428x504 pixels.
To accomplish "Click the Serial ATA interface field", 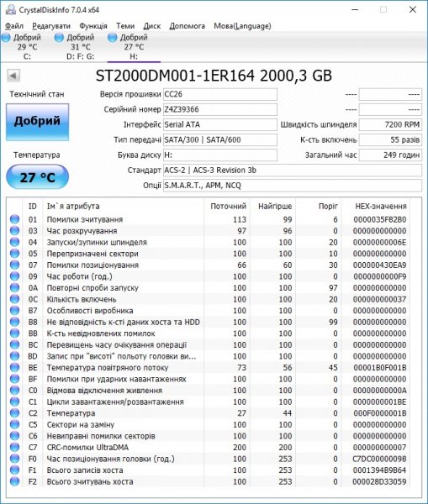I will pyautogui.click(x=220, y=124).
